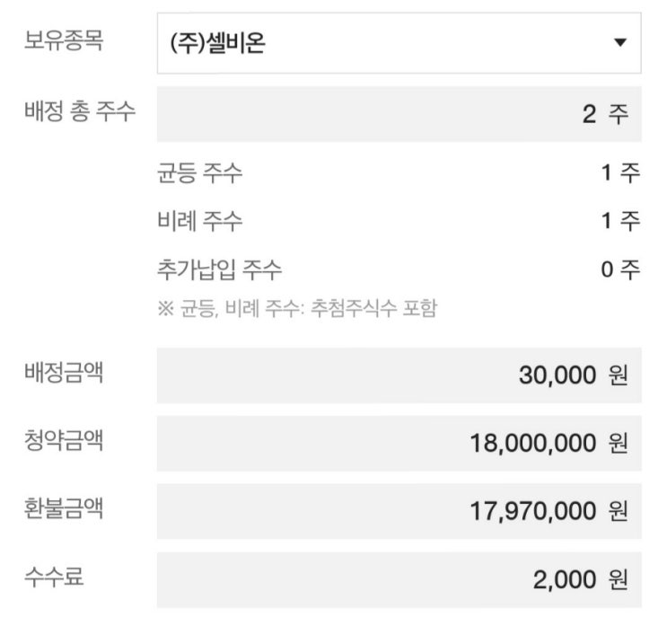Click the 수수료 field showing 2,000 원
Screen dimensions: 667x644
click(399, 579)
